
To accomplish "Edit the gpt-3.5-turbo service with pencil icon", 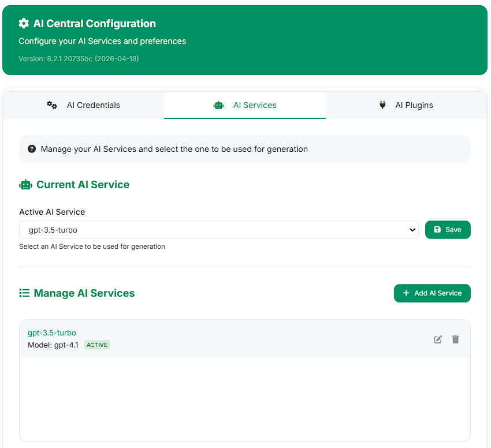I will click(438, 339).
